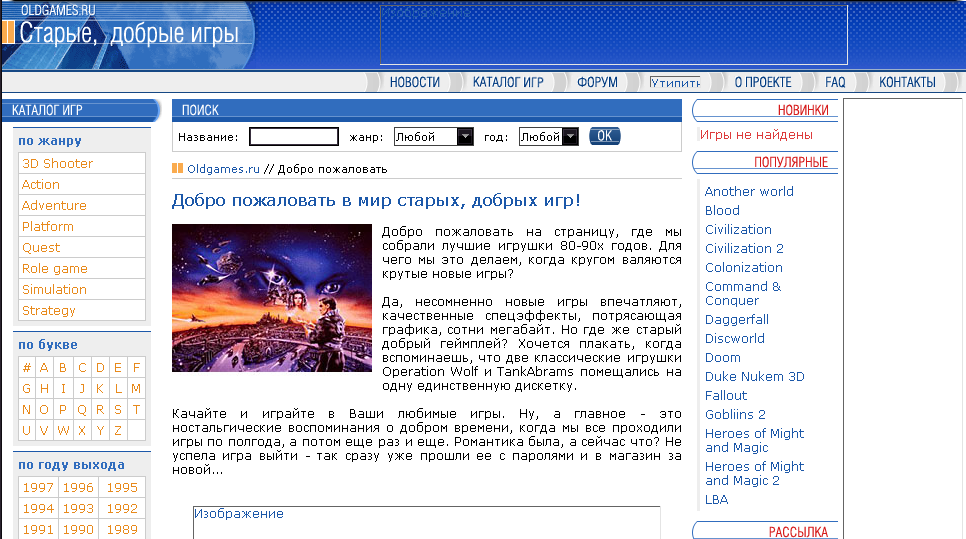Click the top banner image placeholder

pos(614,35)
